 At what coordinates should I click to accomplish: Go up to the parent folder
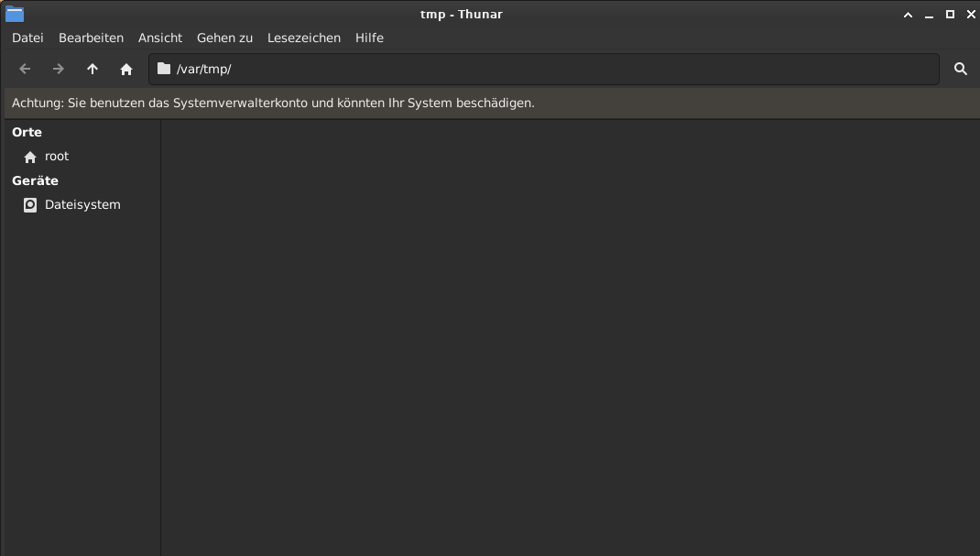pos(93,69)
